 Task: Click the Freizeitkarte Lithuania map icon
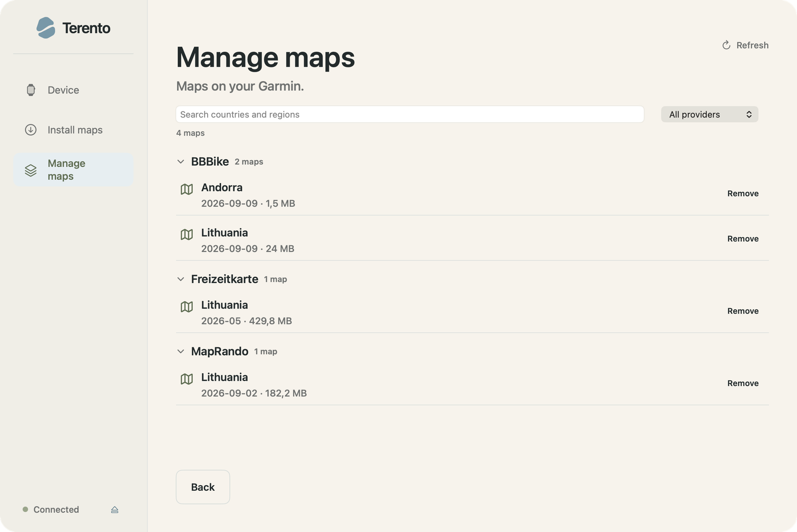(187, 307)
